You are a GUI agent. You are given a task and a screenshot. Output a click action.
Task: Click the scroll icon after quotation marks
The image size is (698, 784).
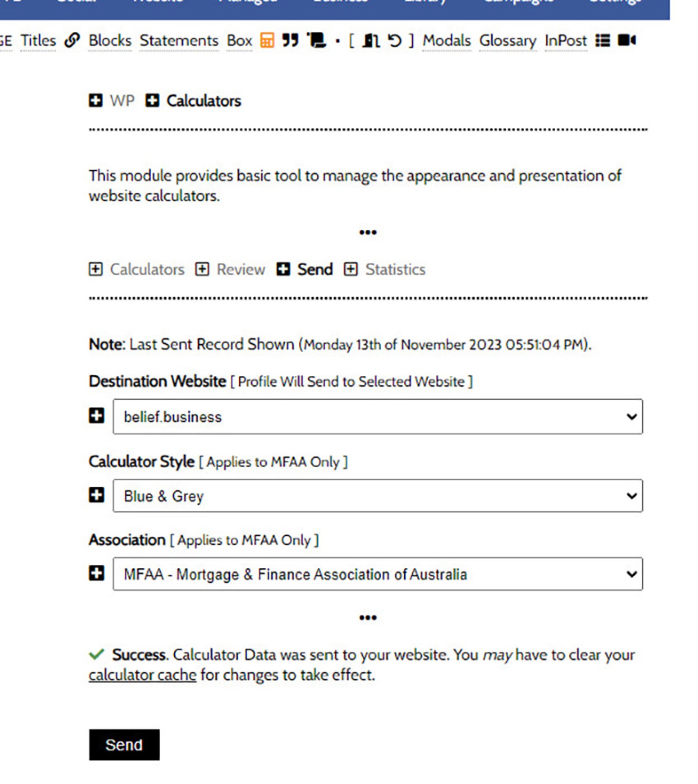pos(317,40)
